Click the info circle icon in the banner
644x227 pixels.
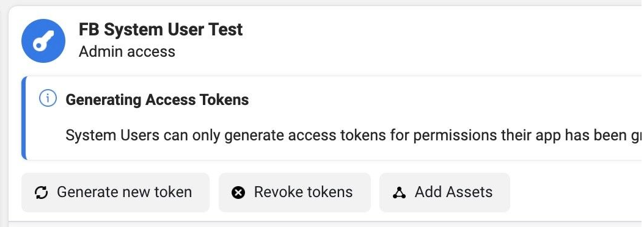tap(48, 99)
